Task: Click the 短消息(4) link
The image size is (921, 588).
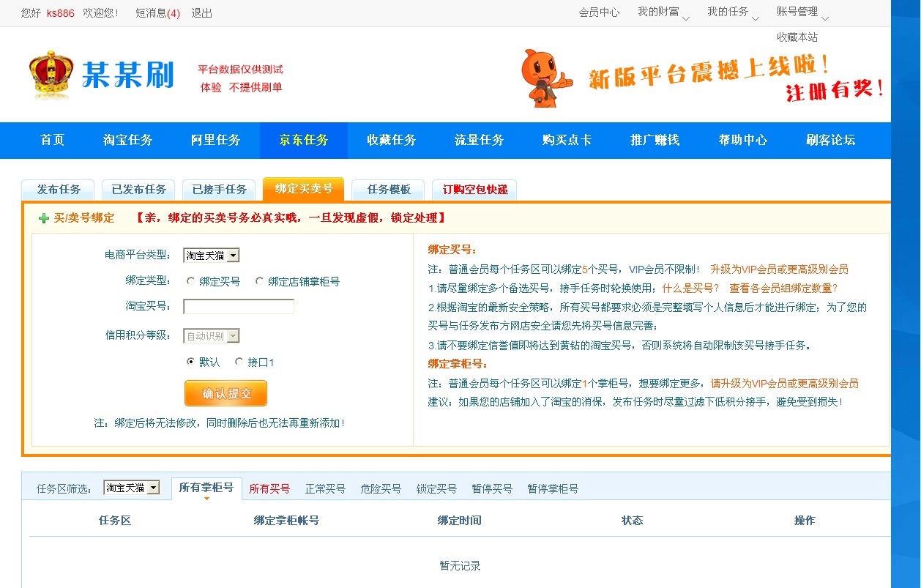Action: tap(157, 13)
